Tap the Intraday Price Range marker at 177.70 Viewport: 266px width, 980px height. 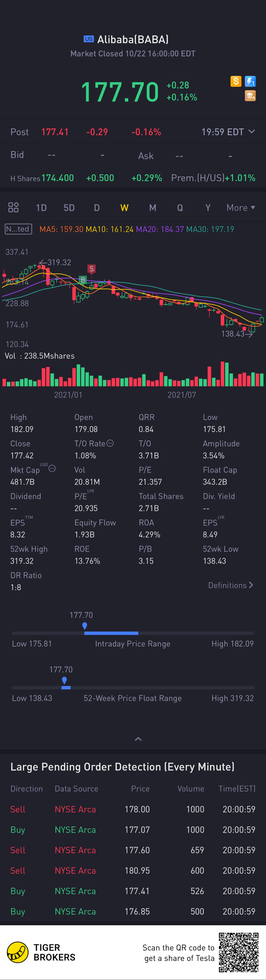(84, 626)
